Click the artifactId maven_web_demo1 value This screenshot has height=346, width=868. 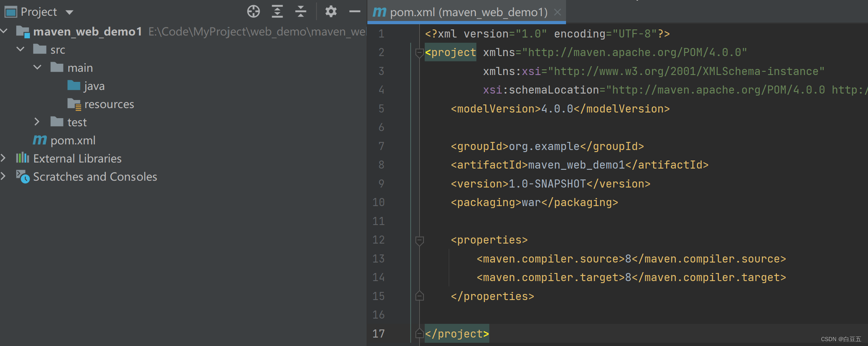(576, 165)
